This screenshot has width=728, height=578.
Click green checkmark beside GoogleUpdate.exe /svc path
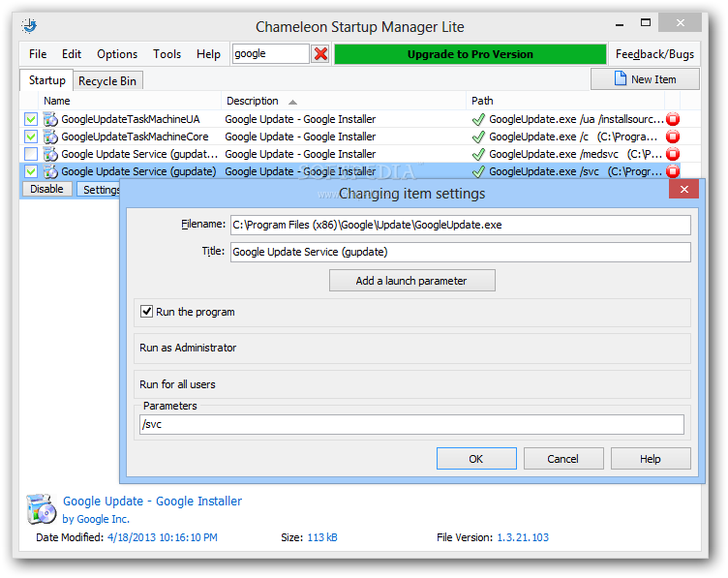coord(478,171)
